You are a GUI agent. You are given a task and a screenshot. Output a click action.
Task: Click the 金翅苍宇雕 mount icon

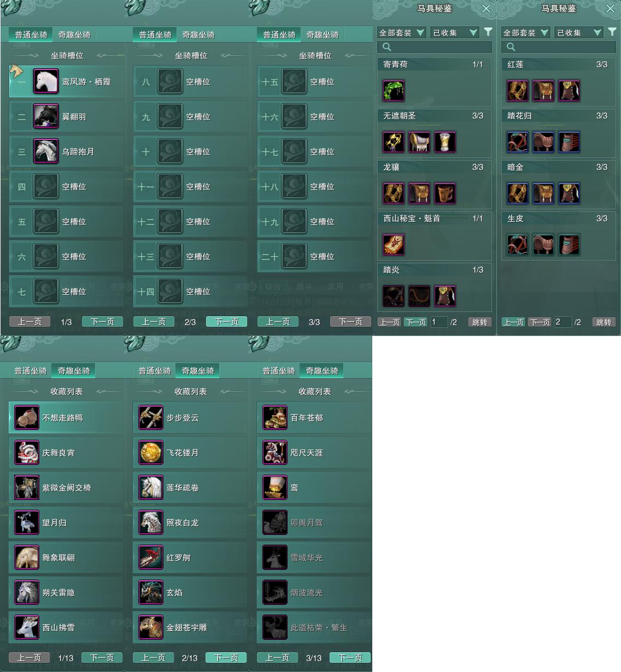(151, 627)
